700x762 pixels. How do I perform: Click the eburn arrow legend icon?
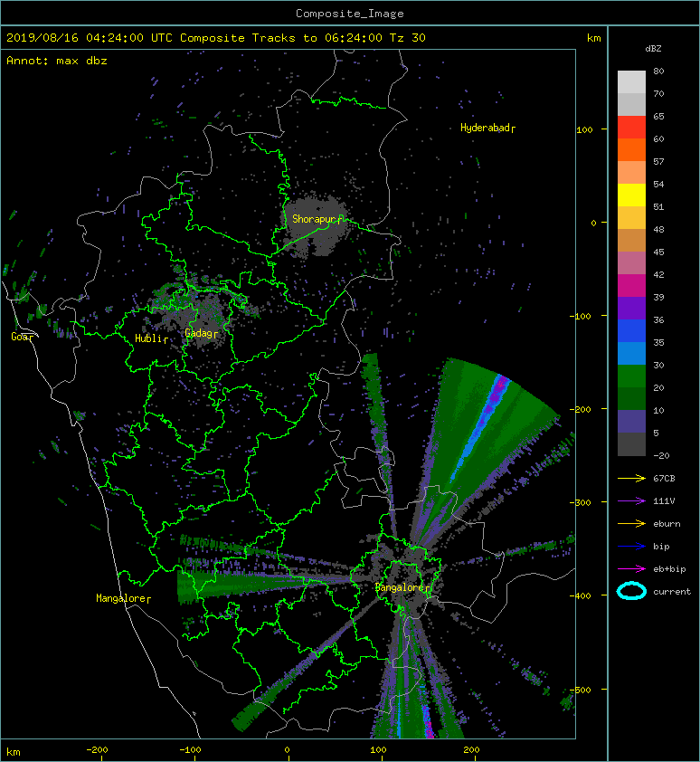pyautogui.click(x=631, y=523)
